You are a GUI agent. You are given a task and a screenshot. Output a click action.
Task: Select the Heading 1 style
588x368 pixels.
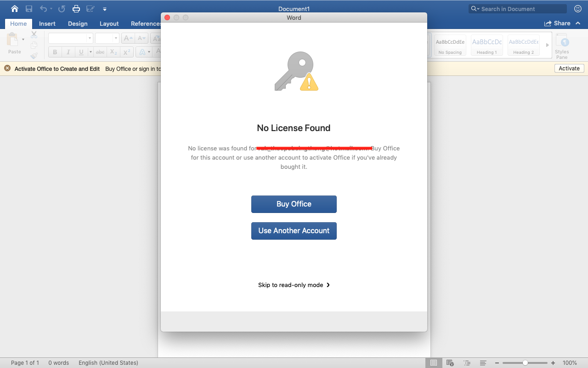click(487, 45)
